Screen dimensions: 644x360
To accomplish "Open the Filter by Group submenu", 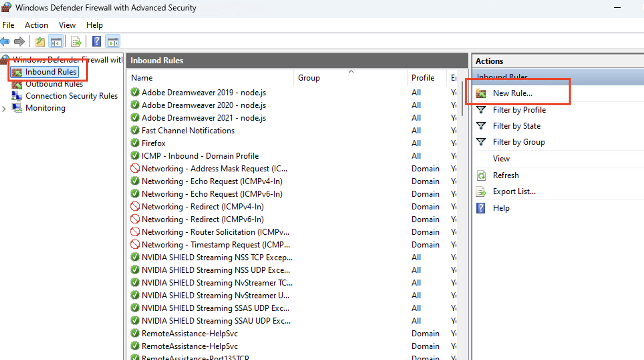I will pos(518,142).
